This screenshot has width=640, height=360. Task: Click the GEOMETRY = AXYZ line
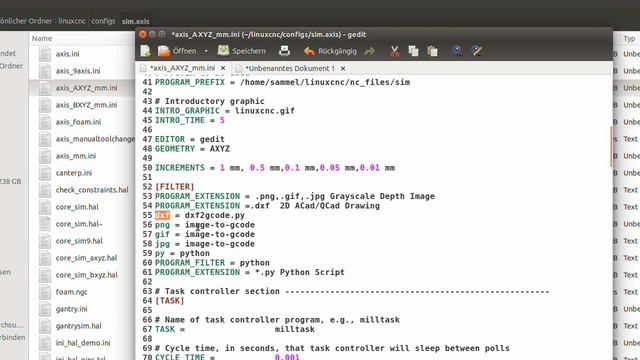(x=192, y=149)
